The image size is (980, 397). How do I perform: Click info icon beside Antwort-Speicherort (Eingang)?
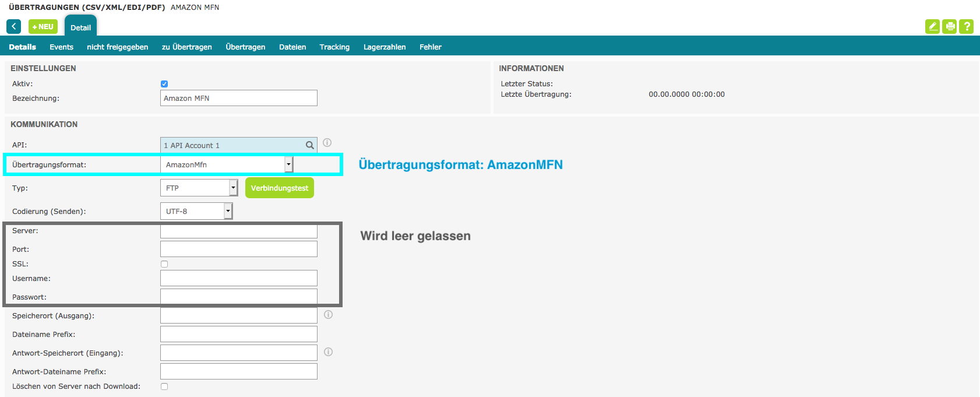[x=329, y=352]
